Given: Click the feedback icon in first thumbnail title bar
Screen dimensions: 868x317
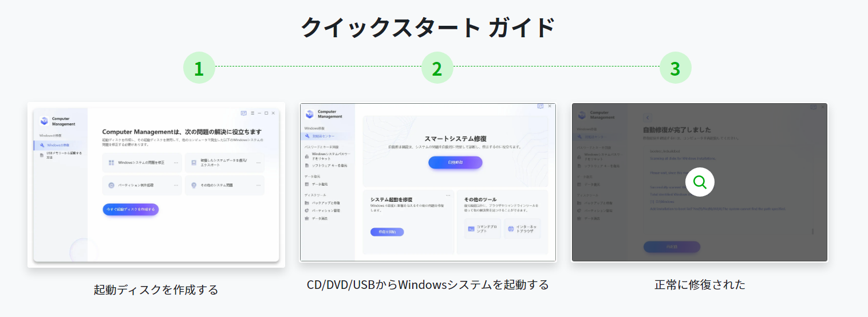Looking at the screenshot, I should (243, 113).
